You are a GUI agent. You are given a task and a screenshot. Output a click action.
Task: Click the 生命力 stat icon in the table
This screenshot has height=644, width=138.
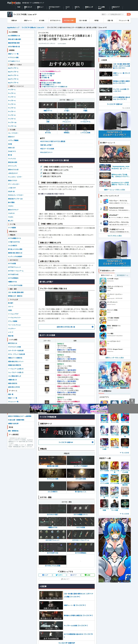point(47,347)
